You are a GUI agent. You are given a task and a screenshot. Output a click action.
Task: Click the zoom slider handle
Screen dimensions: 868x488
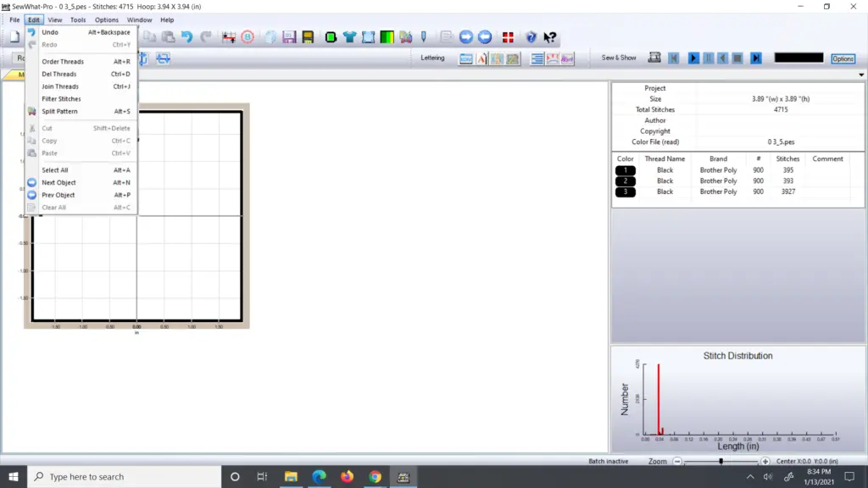[x=721, y=462]
